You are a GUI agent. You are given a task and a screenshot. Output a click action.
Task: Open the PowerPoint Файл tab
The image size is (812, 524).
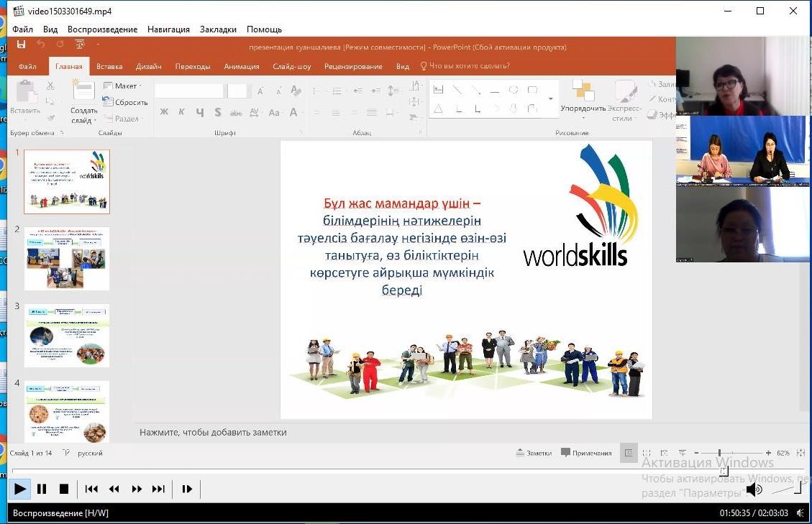(x=27, y=66)
